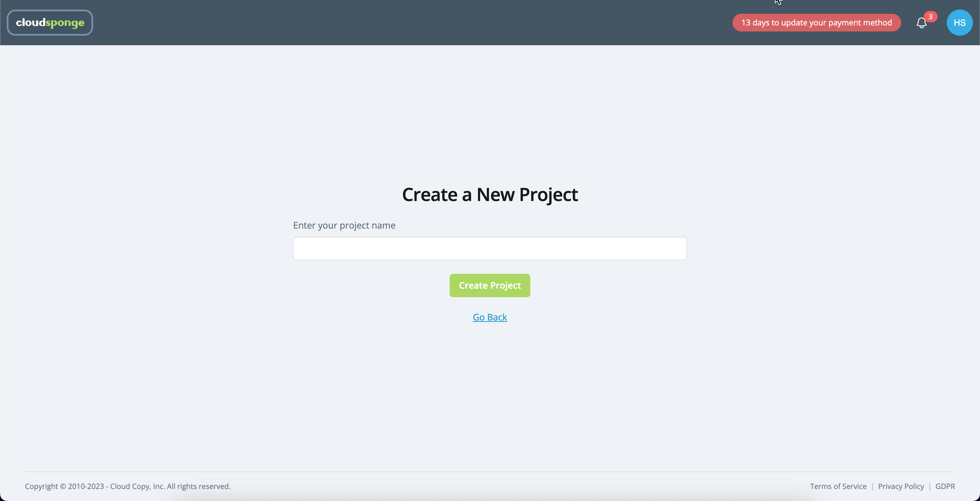
Task: Click the separator between Privacy Policy and GDPR
Action: coord(929,487)
